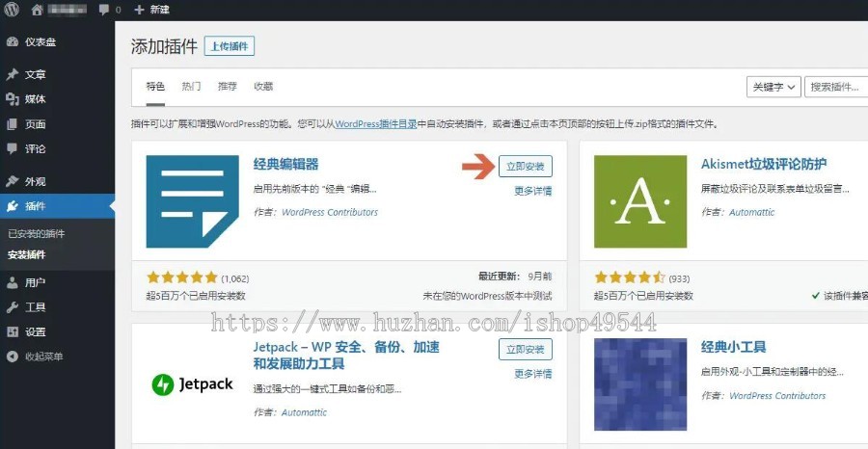This screenshot has height=449, width=868.
Task: Open the 关键字 search type dropdown
Action: tap(773, 88)
